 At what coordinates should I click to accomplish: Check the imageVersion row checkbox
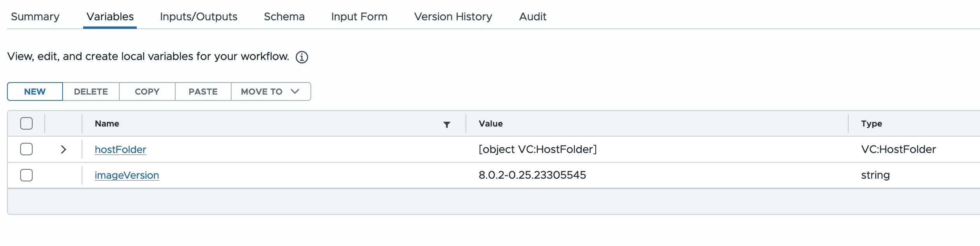tap(26, 175)
